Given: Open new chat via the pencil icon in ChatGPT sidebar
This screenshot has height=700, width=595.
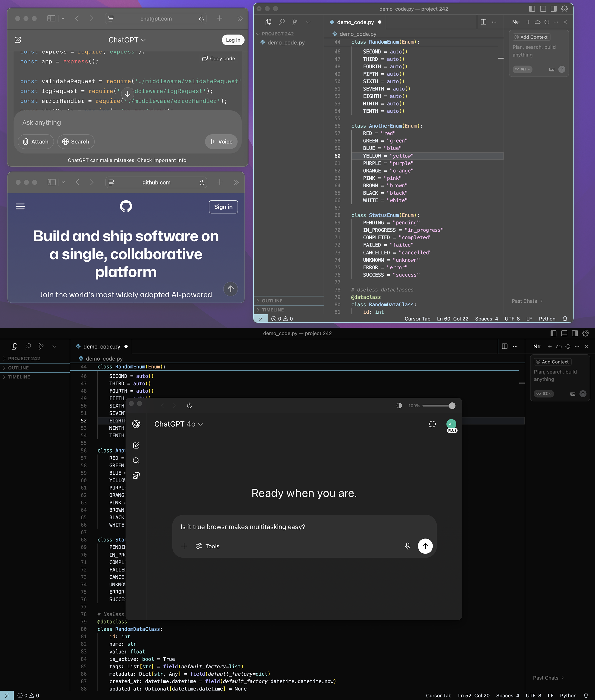Looking at the screenshot, I should click(x=136, y=445).
